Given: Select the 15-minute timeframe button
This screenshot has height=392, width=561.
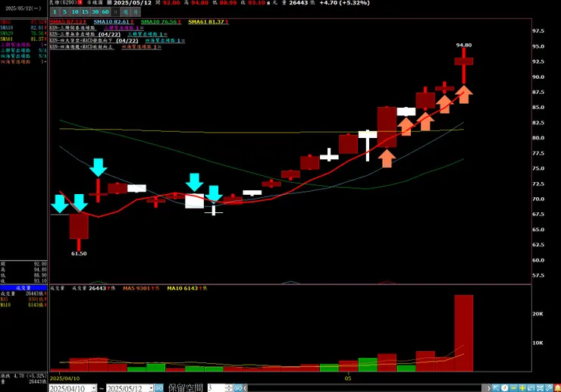Looking at the screenshot, I should [x=85, y=12].
